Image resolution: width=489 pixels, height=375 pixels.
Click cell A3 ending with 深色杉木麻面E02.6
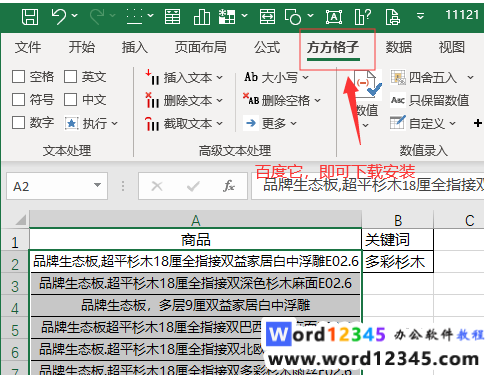click(195, 283)
